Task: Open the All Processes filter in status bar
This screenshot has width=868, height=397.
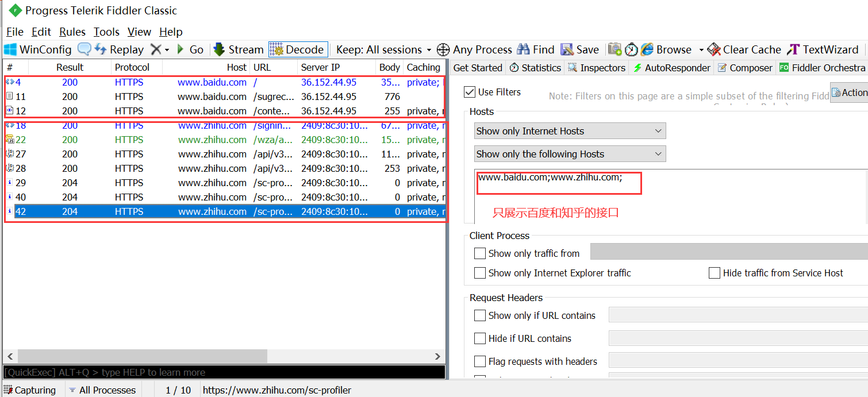Action: 102,390
